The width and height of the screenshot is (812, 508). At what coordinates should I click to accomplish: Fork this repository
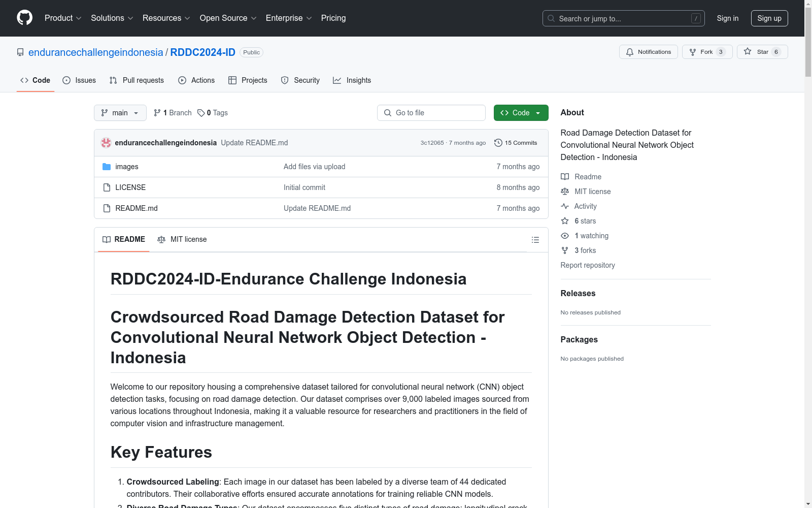point(707,52)
